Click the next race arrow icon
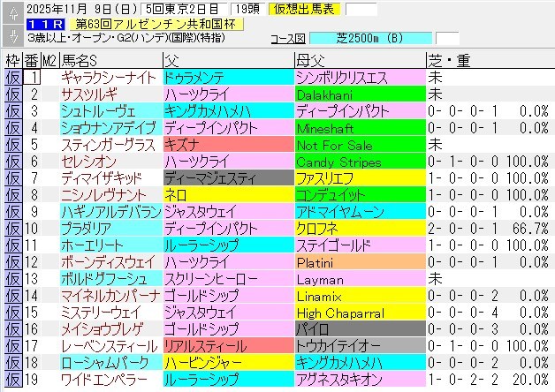The image size is (555, 392). pos(13,36)
